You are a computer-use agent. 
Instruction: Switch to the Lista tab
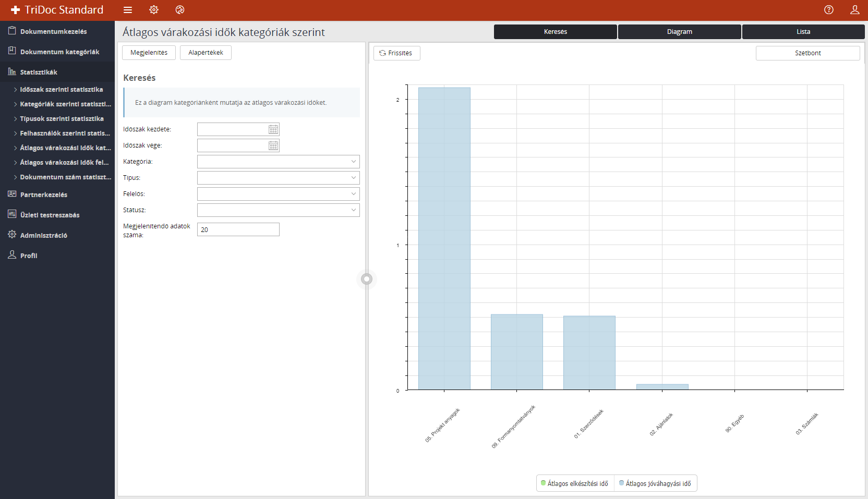point(803,32)
